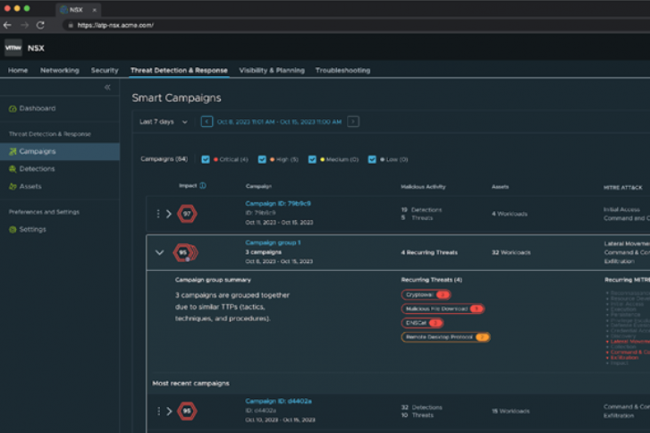Collapse the left navigation sidebar

click(107, 88)
